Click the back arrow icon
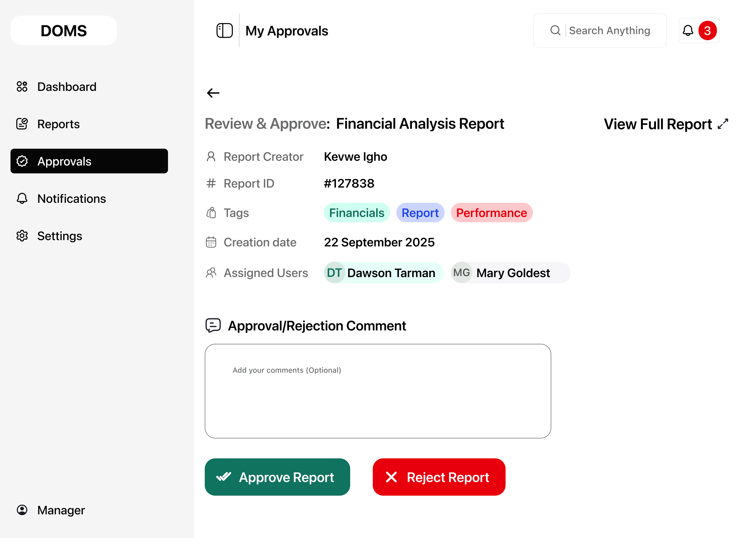 [x=213, y=93]
